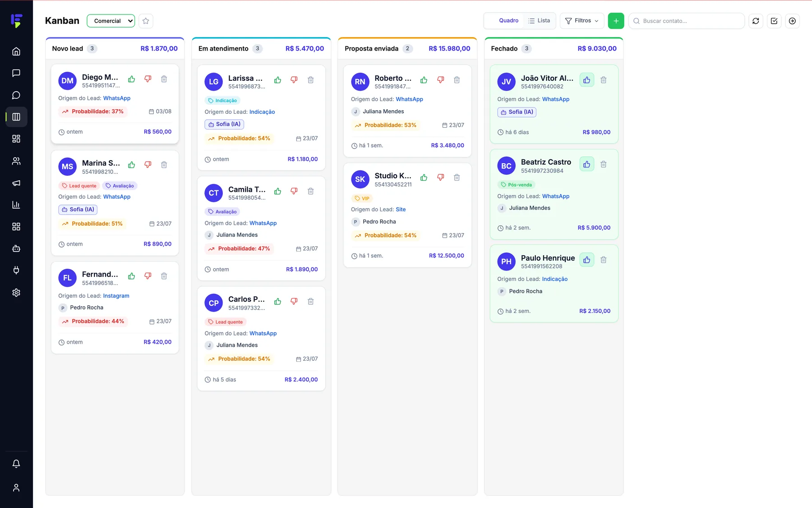Open the megaphone campaigns icon in sidebar

[x=16, y=183]
